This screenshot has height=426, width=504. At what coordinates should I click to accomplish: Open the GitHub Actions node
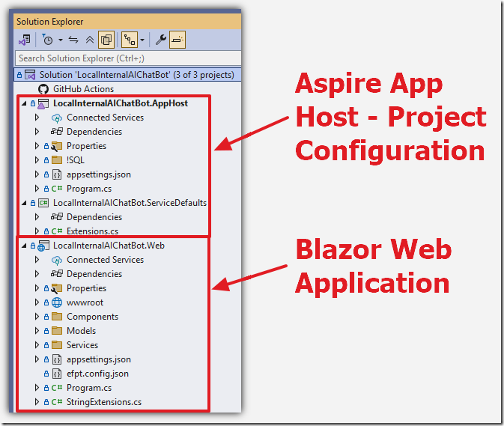[84, 89]
